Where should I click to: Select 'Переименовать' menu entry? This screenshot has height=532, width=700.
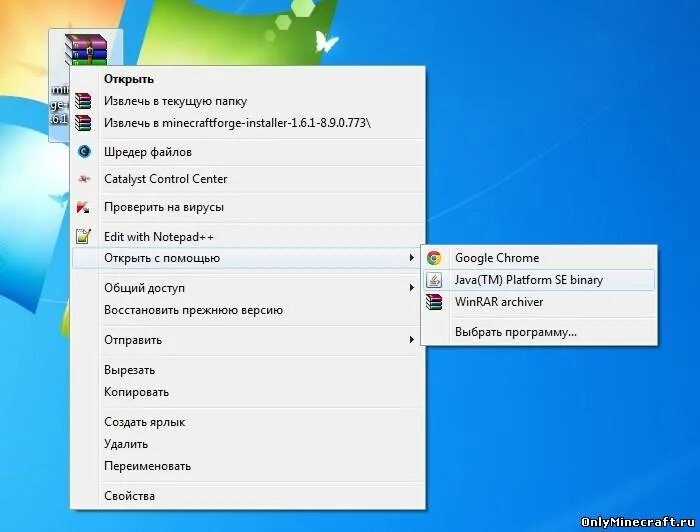pyautogui.click(x=248, y=466)
